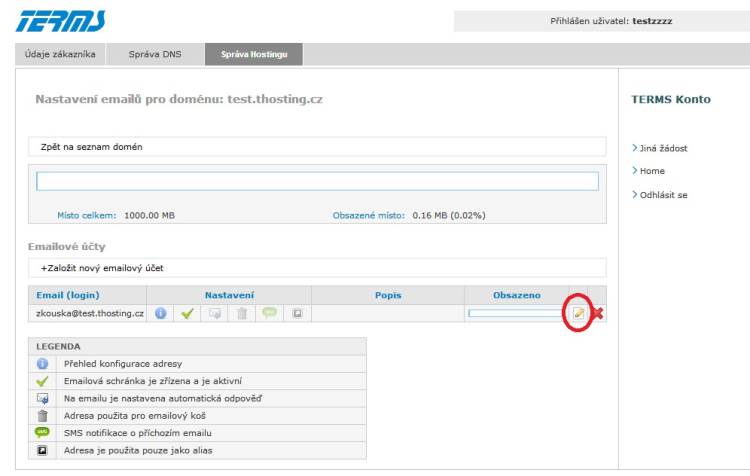
Task: Click the zkouska@test.thosting.cz email address
Action: pyautogui.click(x=90, y=313)
